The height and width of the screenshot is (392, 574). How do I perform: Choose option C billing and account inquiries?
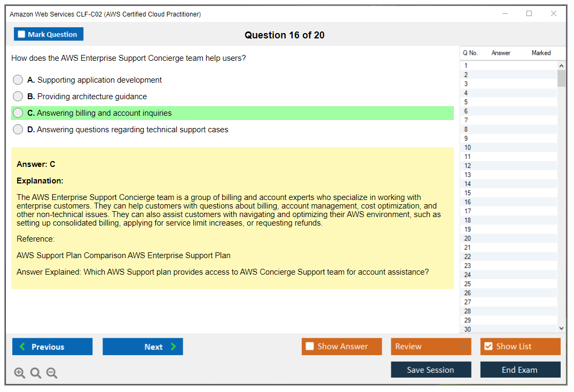[18, 113]
